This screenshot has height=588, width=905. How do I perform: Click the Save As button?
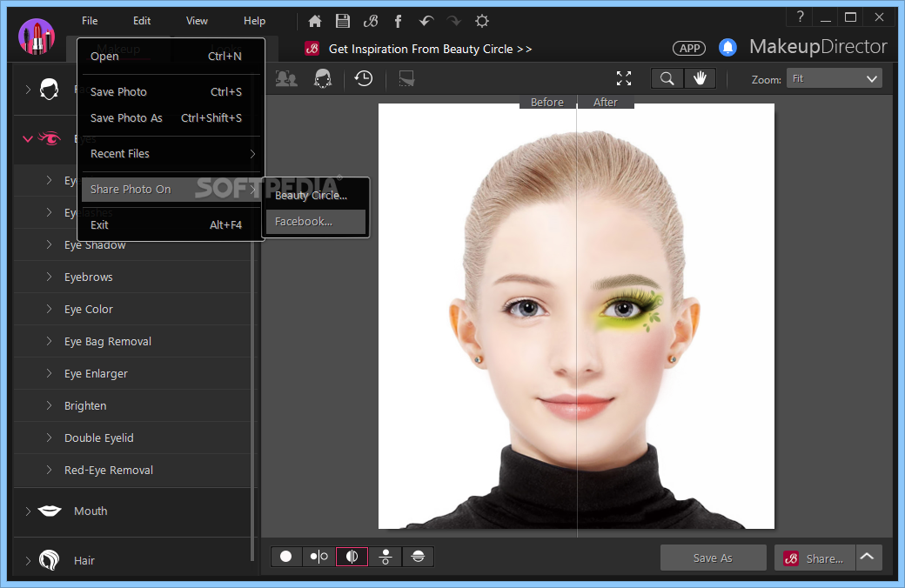pos(713,558)
